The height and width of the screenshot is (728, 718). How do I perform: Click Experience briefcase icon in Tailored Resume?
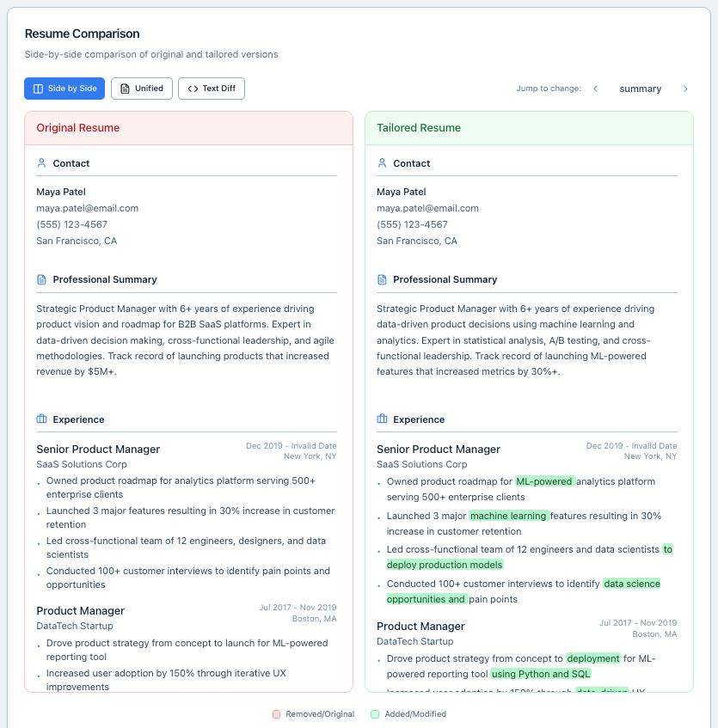(382, 419)
